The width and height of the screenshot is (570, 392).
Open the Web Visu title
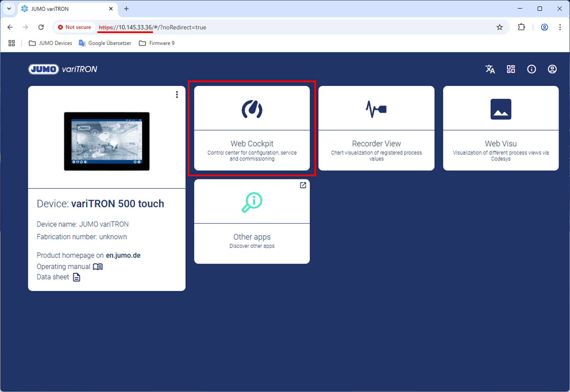(501, 144)
